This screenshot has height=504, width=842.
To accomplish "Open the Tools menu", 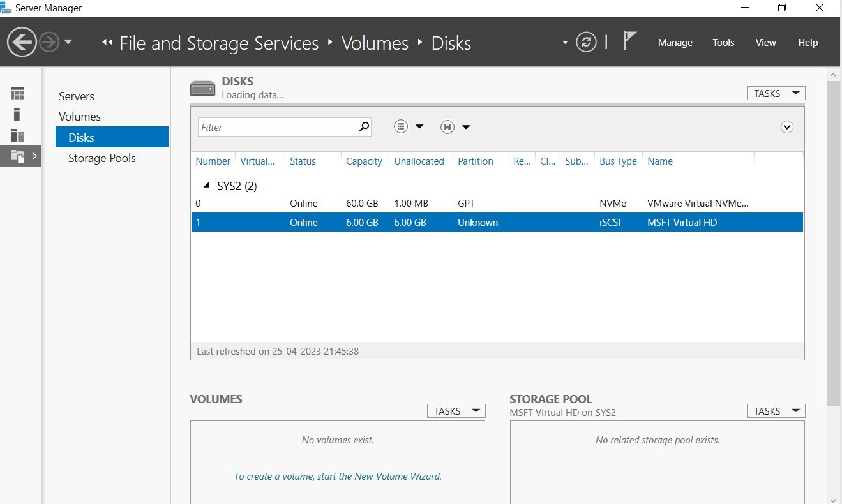I will pos(723,43).
